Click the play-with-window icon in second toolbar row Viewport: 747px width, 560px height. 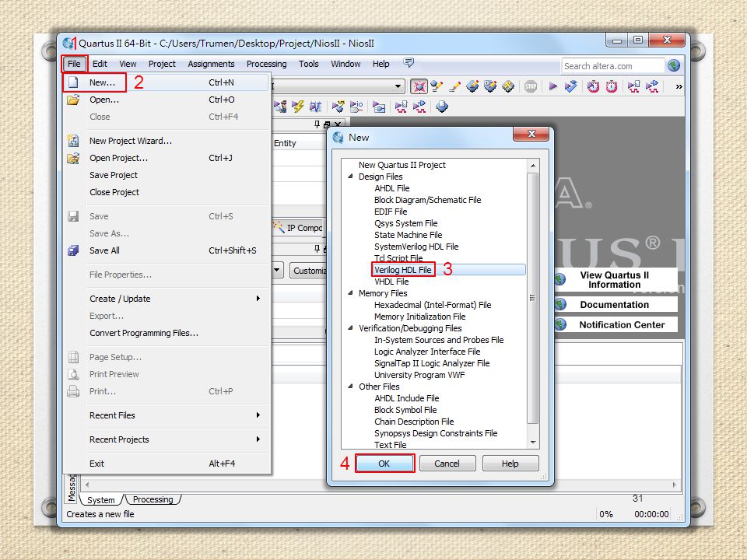click(379, 107)
